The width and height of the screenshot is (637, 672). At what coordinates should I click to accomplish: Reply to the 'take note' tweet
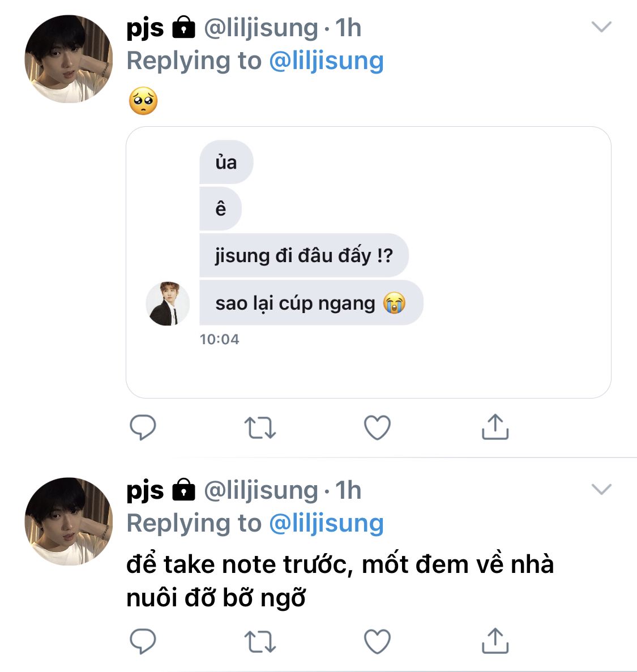[143, 641]
